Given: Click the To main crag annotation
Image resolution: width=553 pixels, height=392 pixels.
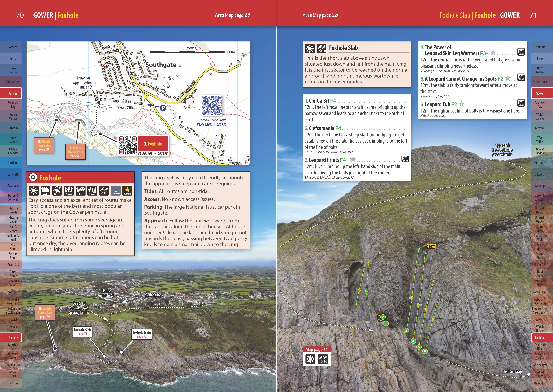Looking at the screenshot, I should (512, 371).
